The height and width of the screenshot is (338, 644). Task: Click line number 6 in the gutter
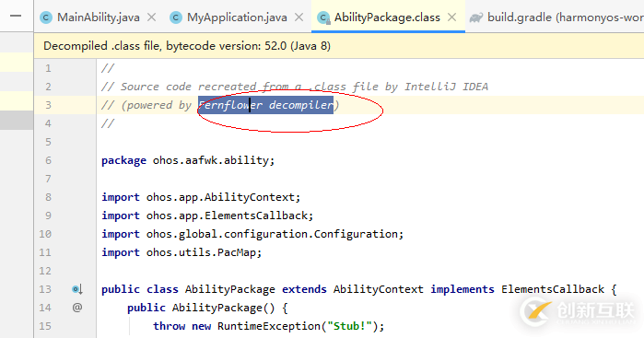point(48,160)
